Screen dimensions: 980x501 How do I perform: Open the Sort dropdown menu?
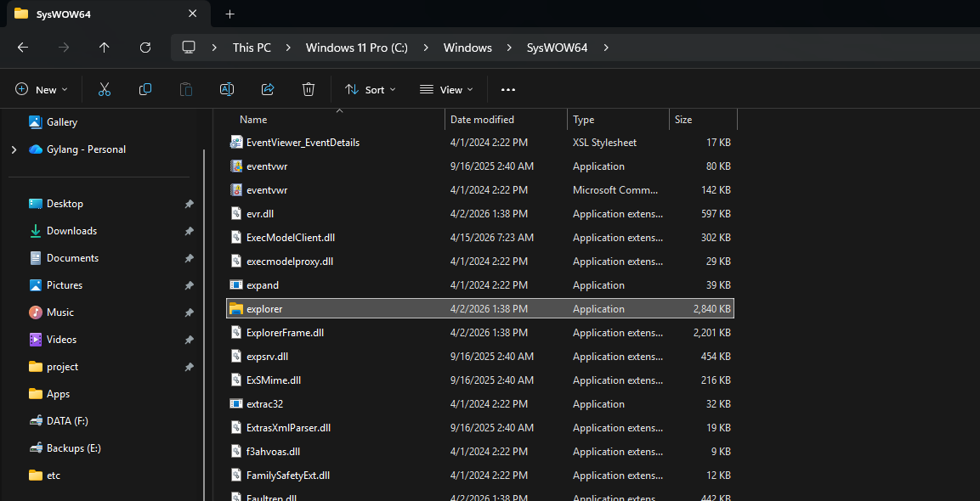[x=370, y=89]
